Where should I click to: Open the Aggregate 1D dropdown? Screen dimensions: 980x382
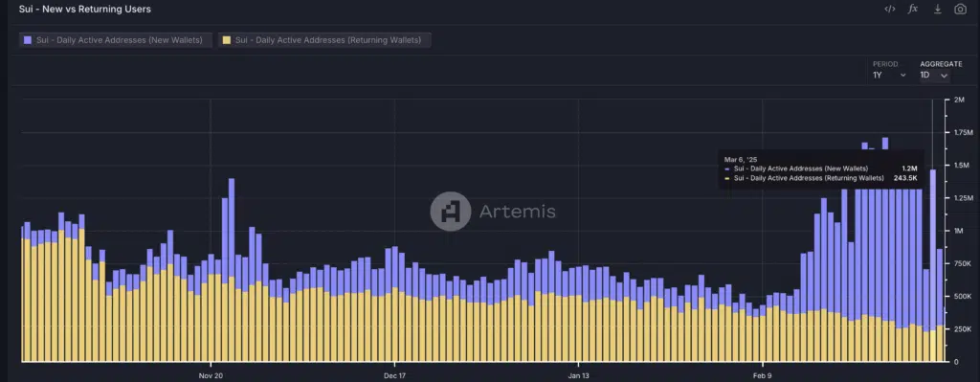click(x=934, y=75)
